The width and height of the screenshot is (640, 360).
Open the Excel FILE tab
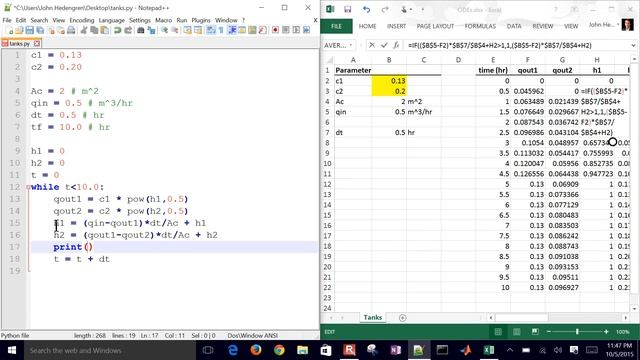coord(336,26)
